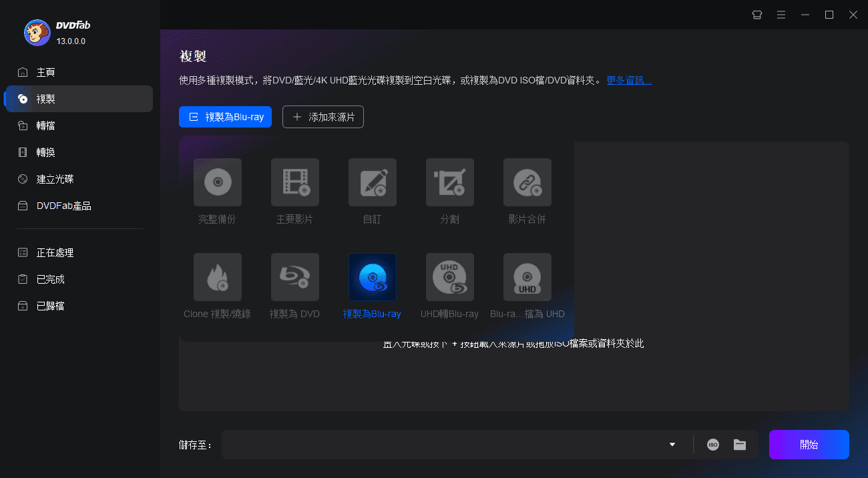Viewport: 868px width, 478px height.
Task: Open the 轉換 converter module in sidebar
Action: (x=79, y=152)
